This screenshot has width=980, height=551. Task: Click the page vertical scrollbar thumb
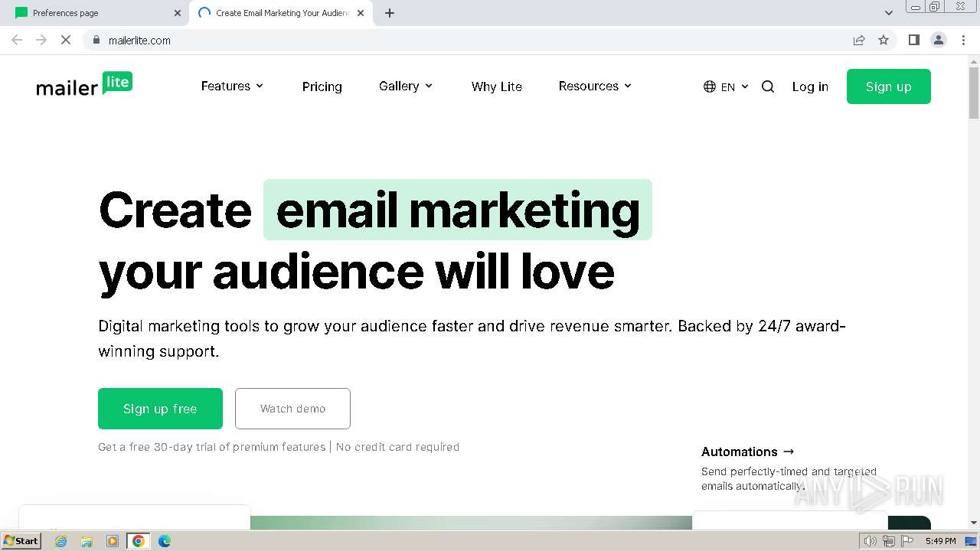(974, 93)
